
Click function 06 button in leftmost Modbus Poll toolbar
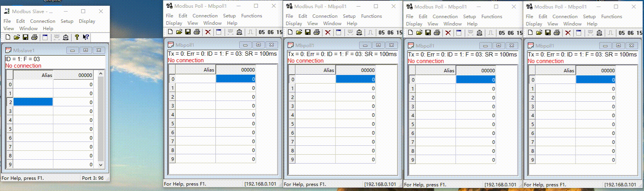click(271, 32)
